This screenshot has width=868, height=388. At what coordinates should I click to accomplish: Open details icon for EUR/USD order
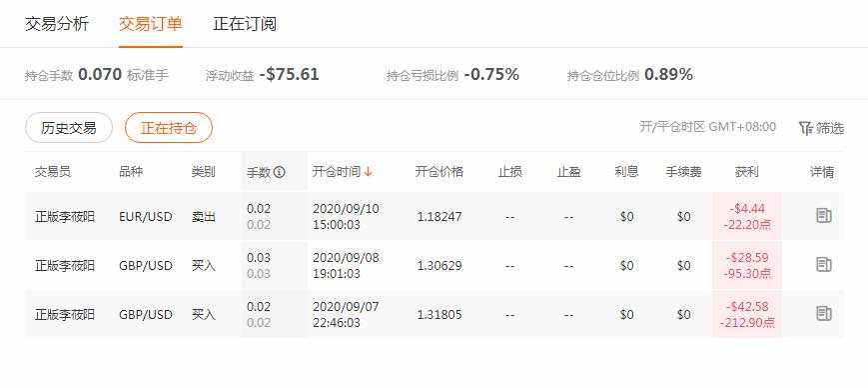[824, 216]
